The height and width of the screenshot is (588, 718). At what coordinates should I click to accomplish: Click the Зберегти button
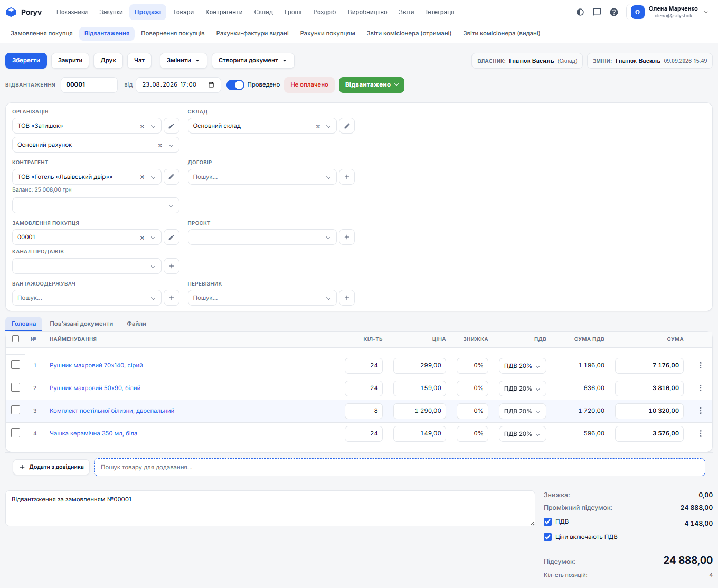[x=26, y=61]
